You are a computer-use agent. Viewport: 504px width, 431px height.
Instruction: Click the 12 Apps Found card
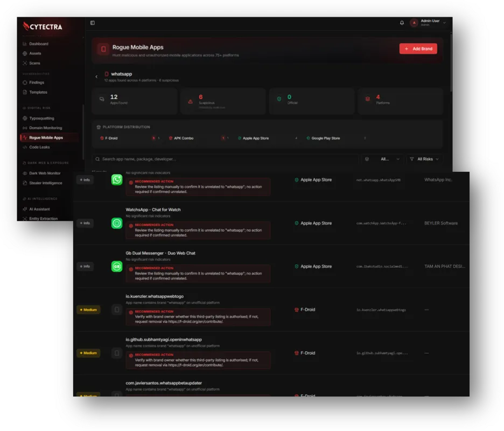[x=135, y=101]
